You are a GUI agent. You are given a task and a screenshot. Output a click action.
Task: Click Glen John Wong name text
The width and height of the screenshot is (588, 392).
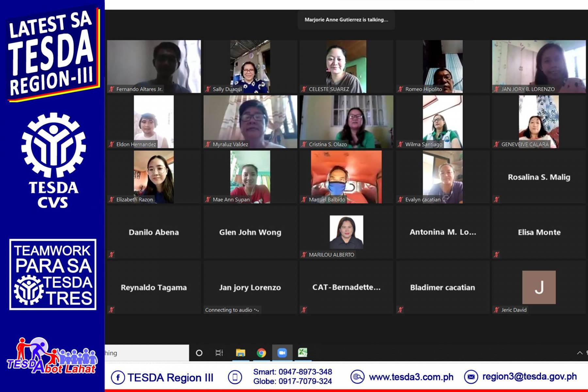coord(250,232)
